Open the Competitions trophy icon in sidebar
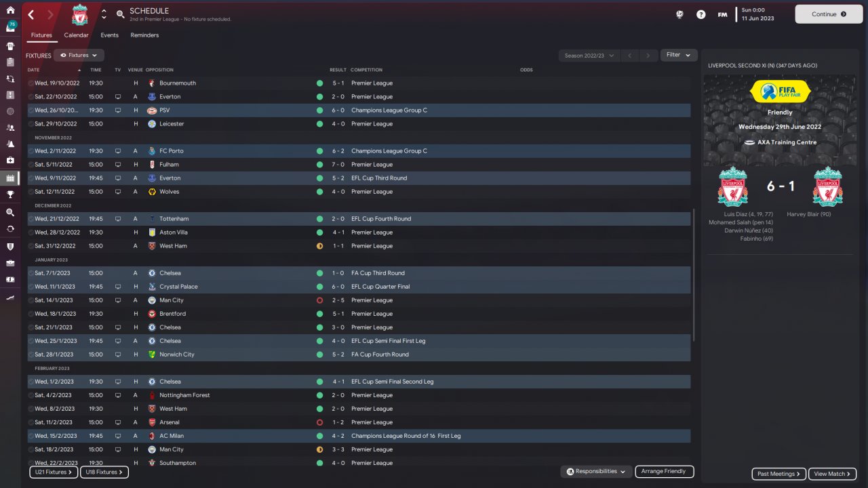Viewport: 868px width, 488px height. [x=10, y=195]
